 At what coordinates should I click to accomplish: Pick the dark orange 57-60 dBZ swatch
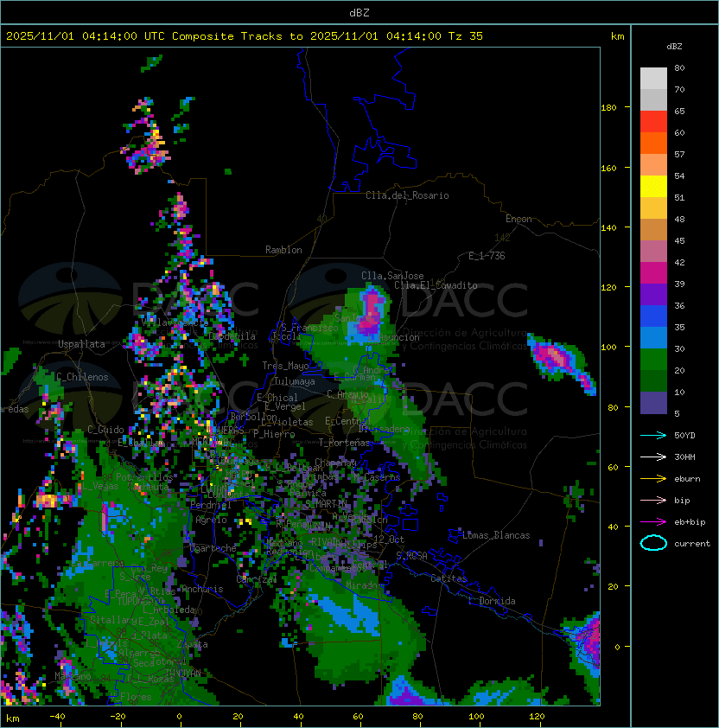click(x=653, y=144)
